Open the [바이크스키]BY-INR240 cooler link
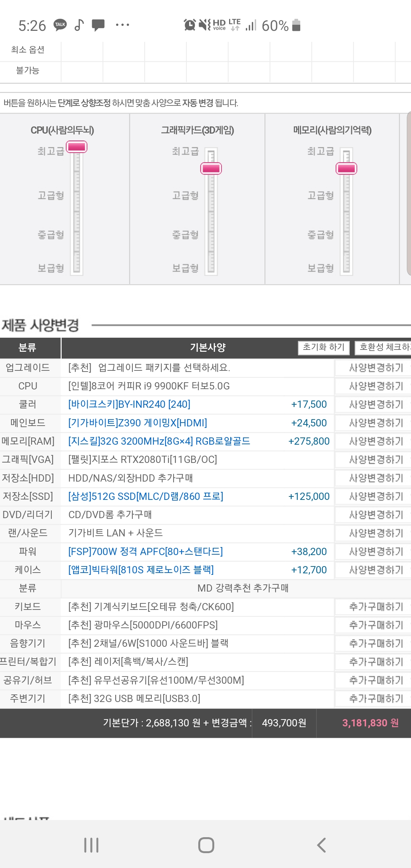This screenshot has width=411, height=868. pos(129,404)
